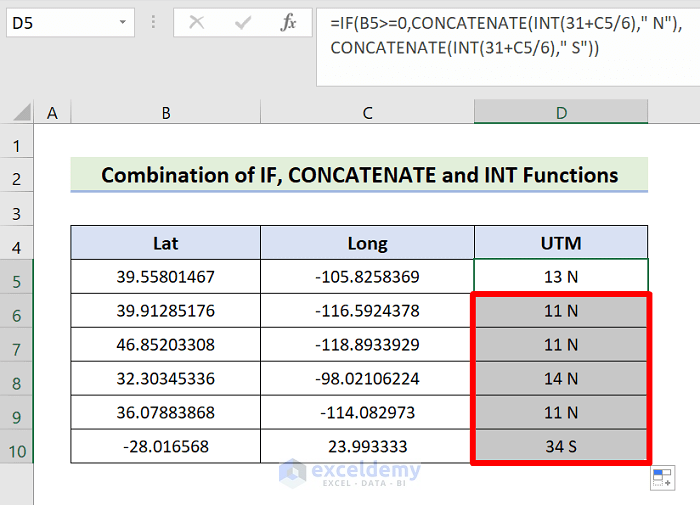Click the UTM header cell

point(561,242)
